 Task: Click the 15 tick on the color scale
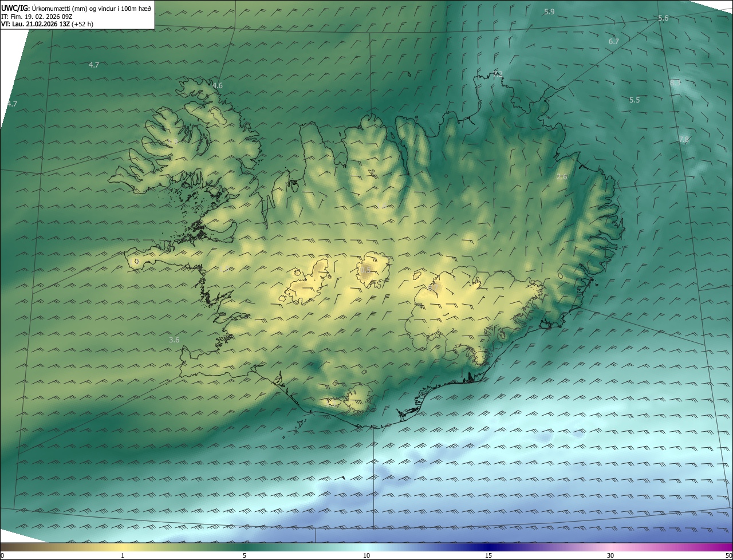(488, 555)
